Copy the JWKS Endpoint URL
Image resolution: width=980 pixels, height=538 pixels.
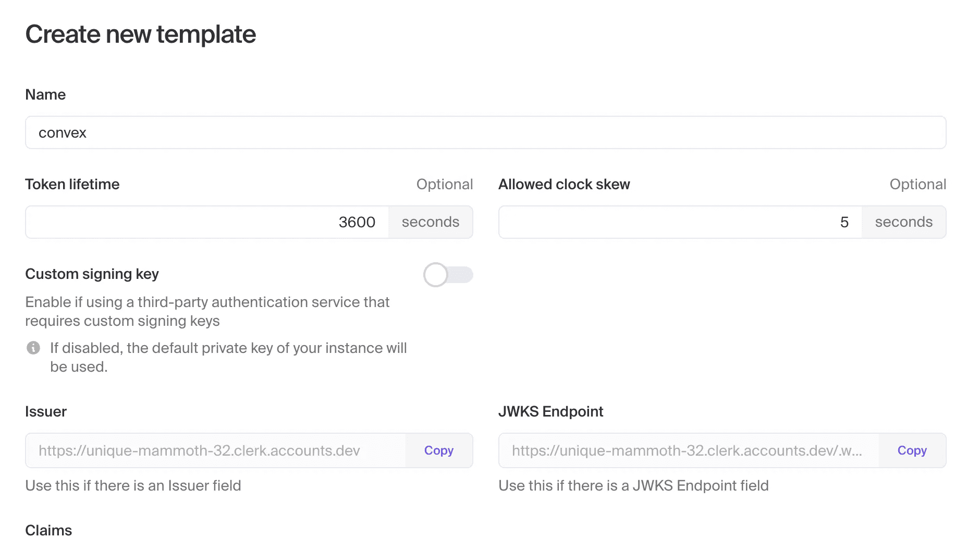[912, 450]
